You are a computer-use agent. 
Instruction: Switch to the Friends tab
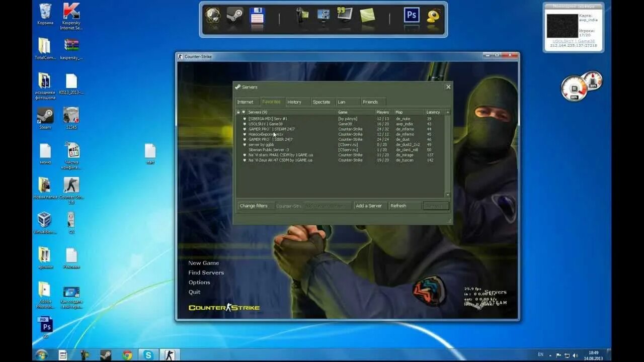[373, 102]
